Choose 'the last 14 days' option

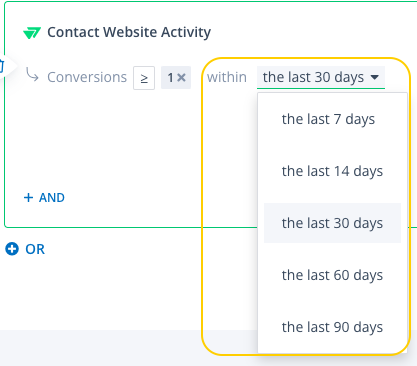tap(332, 171)
